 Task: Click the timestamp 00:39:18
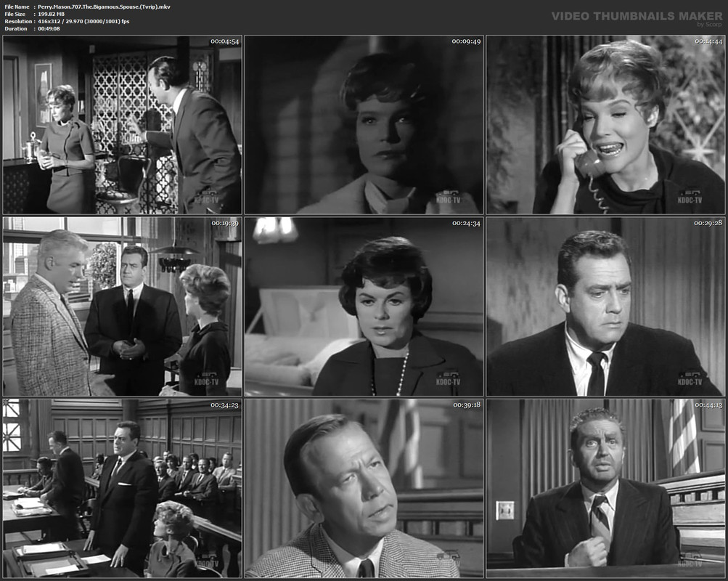[x=467, y=405]
